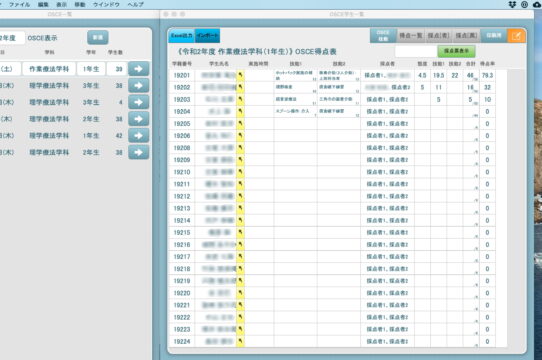Switch to the 採点[裏] tab

466,36
